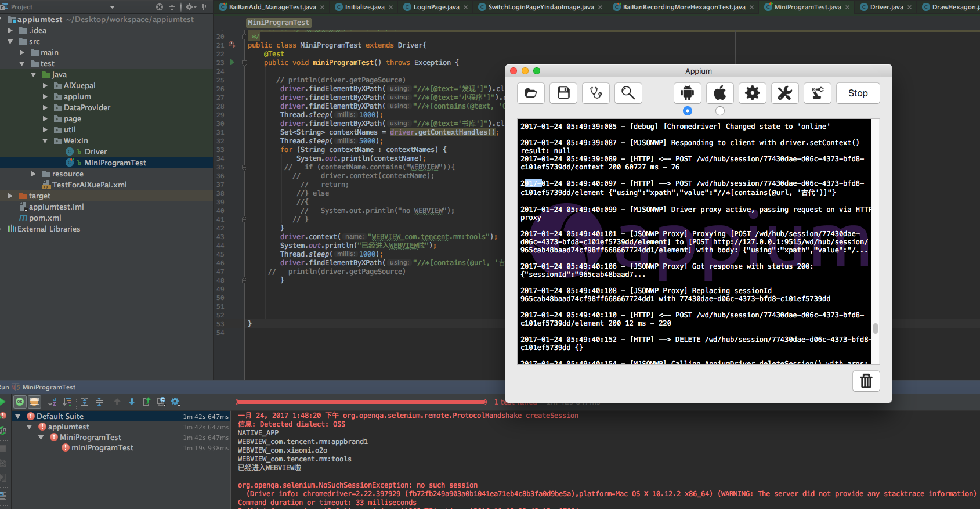The width and height of the screenshot is (980, 509).
Task: Fold code at line 23 gutter marker
Action: point(244,62)
